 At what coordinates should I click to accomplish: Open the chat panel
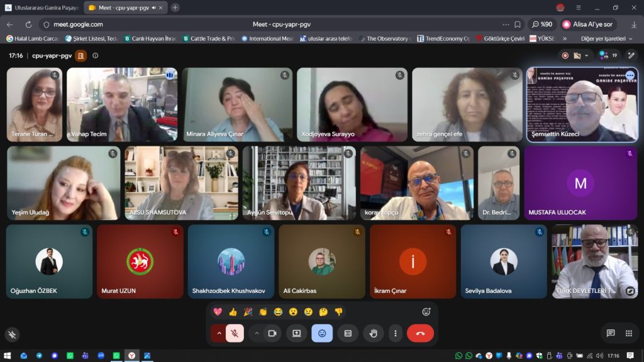pos(611,333)
